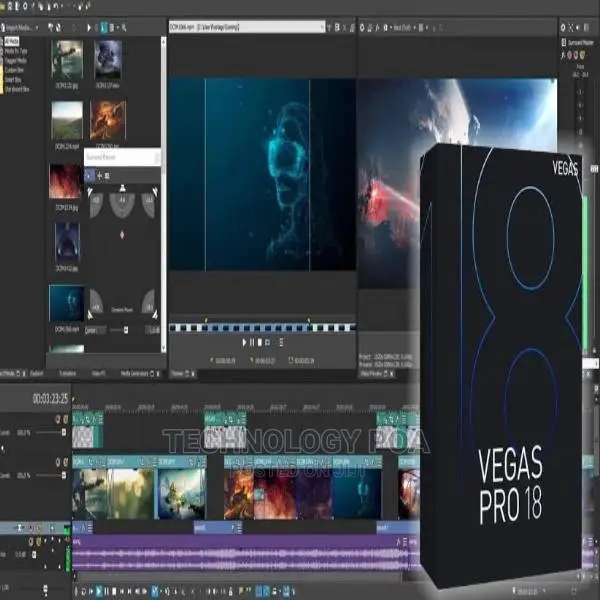Screen dimensions: 600x600
Task: Switch to the Video FX tab
Action: pyautogui.click(x=98, y=373)
